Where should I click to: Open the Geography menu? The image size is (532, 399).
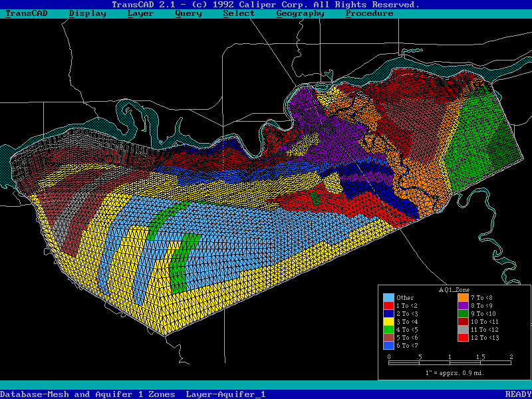300,13
